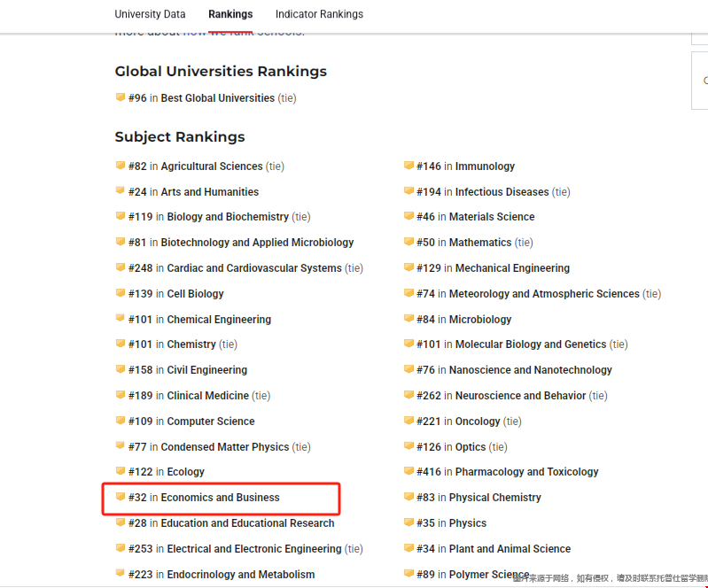The width and height of the screenshot is (708, 588).
Task: Open Civil Engineering ranking
Action: click(x=207, y=370)
